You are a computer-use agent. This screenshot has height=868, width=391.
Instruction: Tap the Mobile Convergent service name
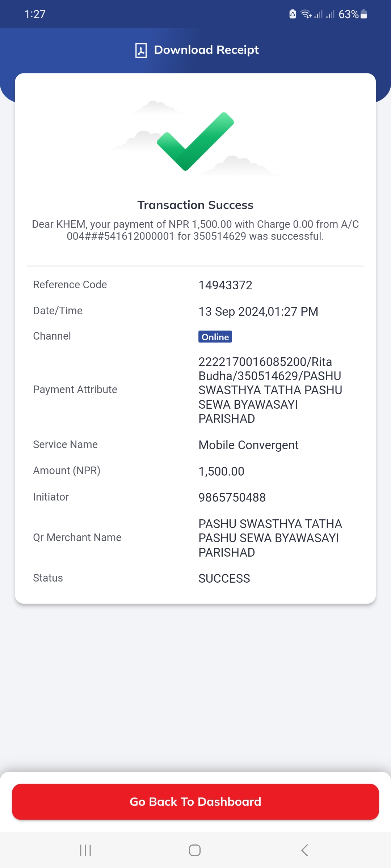[248, 445]
